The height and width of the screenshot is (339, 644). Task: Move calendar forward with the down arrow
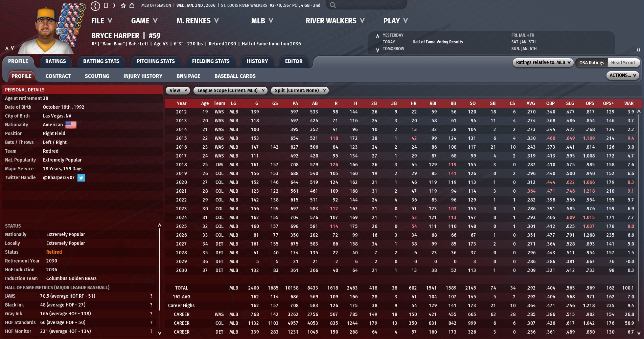[377, 50]
